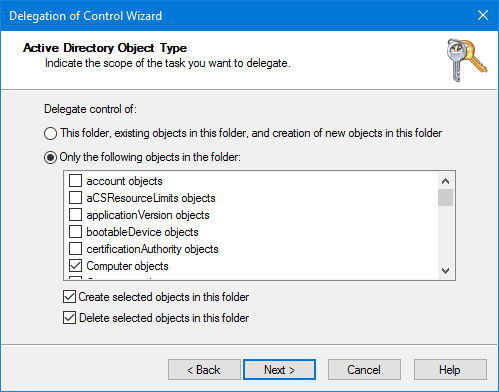Viewport: 499px width, 392px height.
Task: Uncheck the Computer objects checkbox
Action: [x=75, y=266]
